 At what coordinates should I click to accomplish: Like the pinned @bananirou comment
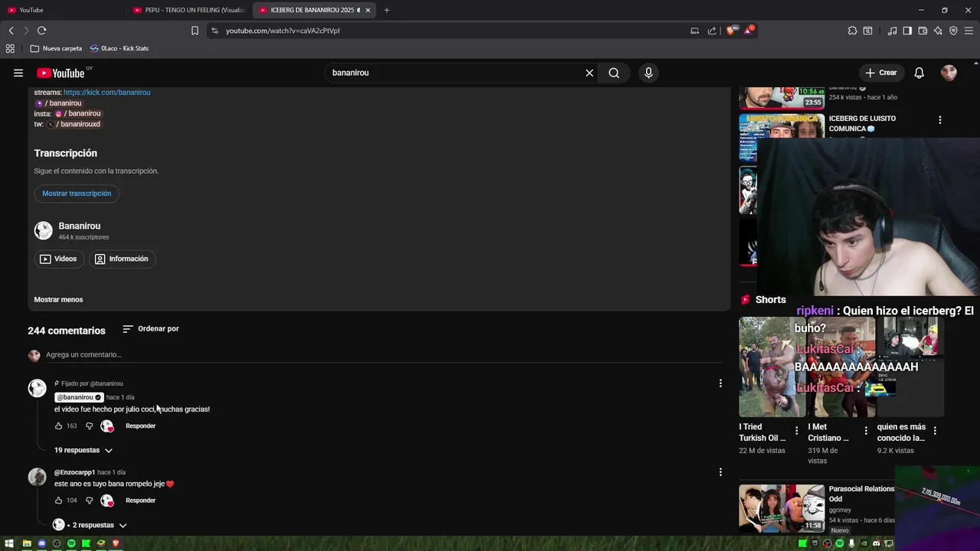pos(59,426)
